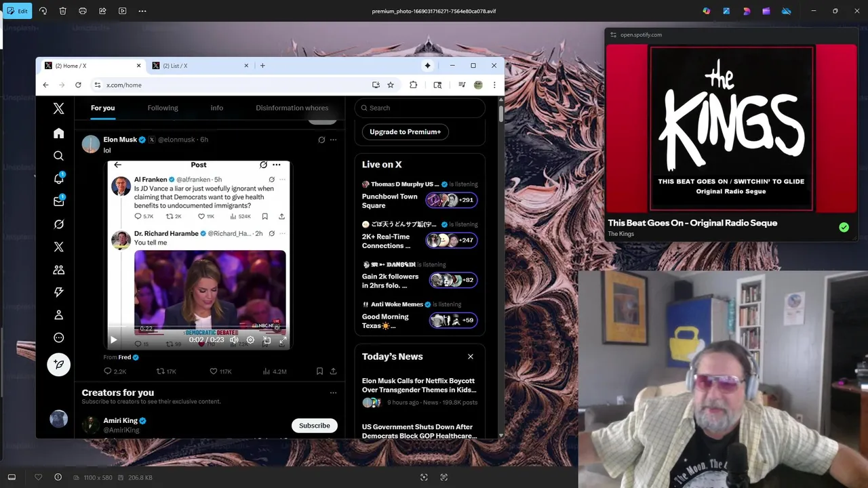Start slideshow from Photos toolbar

(122, 11)
